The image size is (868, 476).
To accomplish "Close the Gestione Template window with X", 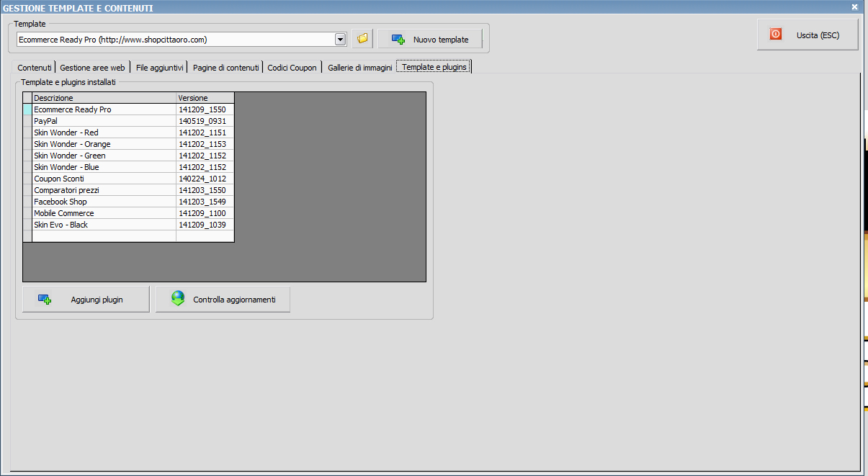I will (855, 7).
